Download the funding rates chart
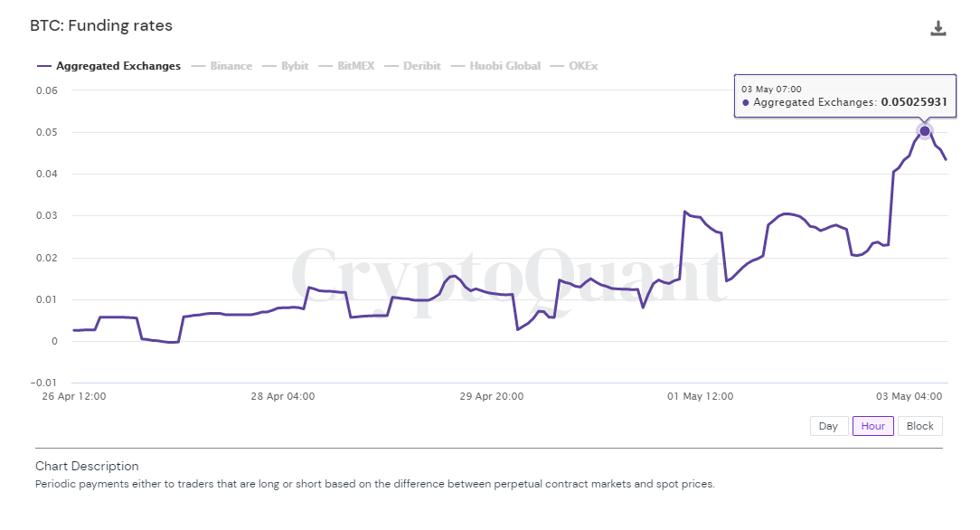980x530 pixels. [938, 28]
